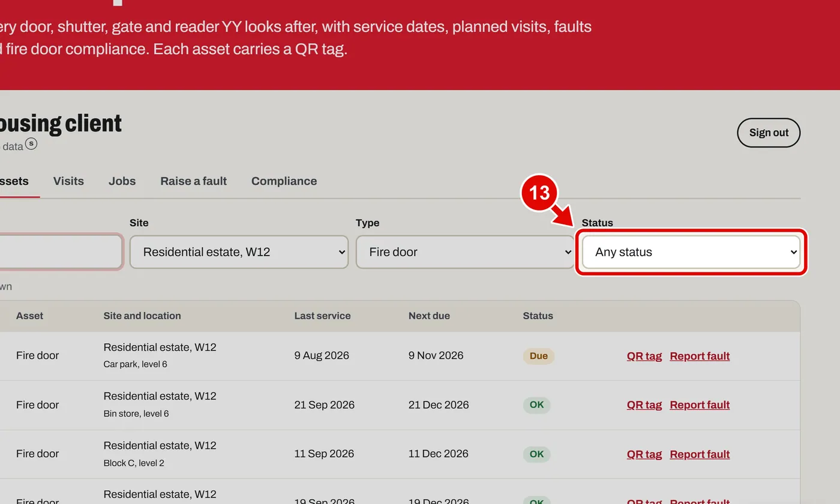Select next due date 9 Nov 2026
Viewport: 840px width, 504px height.
(x=436, y=356)
